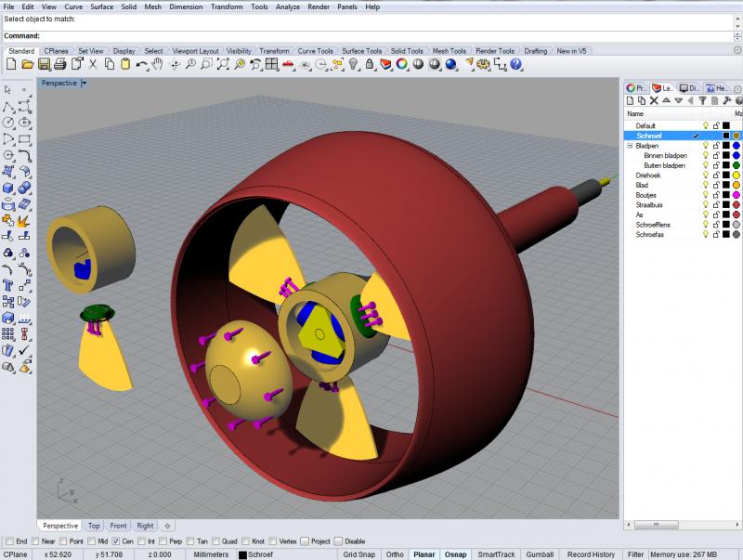Image resolution: width=743 pixels, height=560 pixels.
Task: Click the Explode tool icon
Action: [x=24, y=220]
